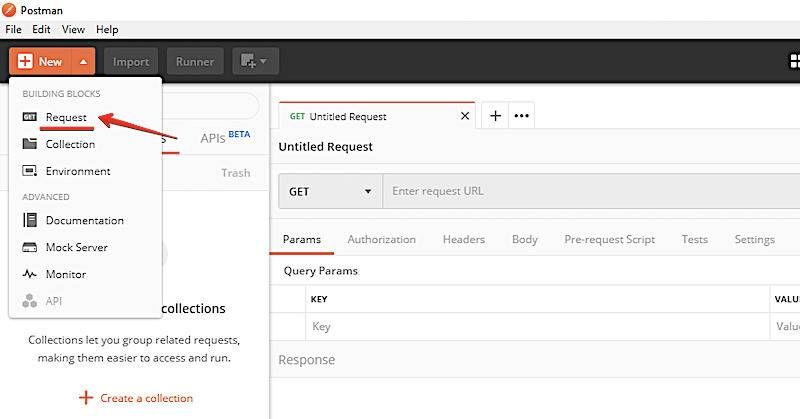Open the request Settings tab
The height and width of the screenshot is (419, 800).
tap(755, 239)
